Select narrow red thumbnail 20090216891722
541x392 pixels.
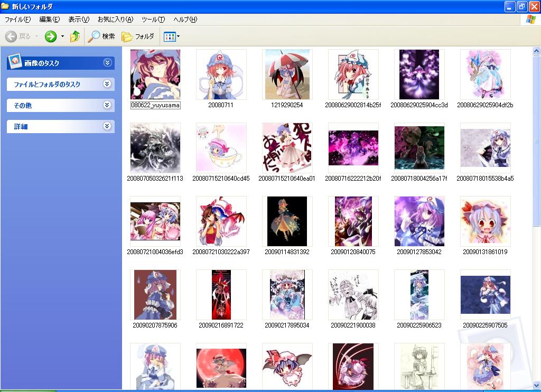tap(221, 295)
